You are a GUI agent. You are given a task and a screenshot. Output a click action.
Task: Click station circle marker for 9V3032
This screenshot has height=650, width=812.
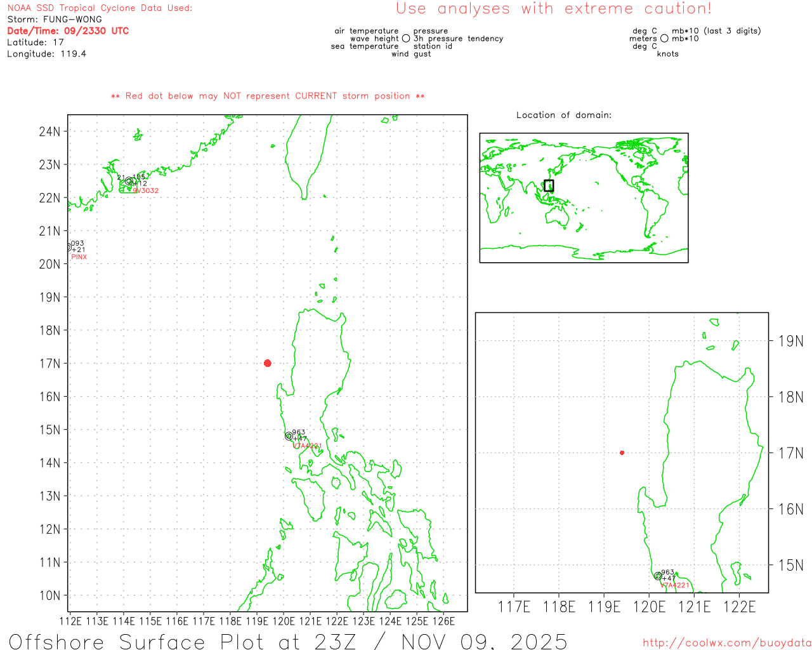[x=129, y=181]
